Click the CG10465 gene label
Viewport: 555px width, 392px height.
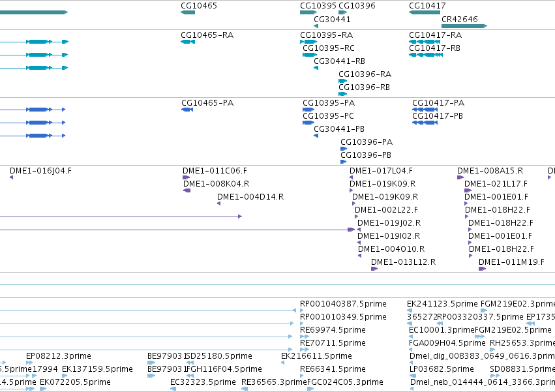(198, 6)
